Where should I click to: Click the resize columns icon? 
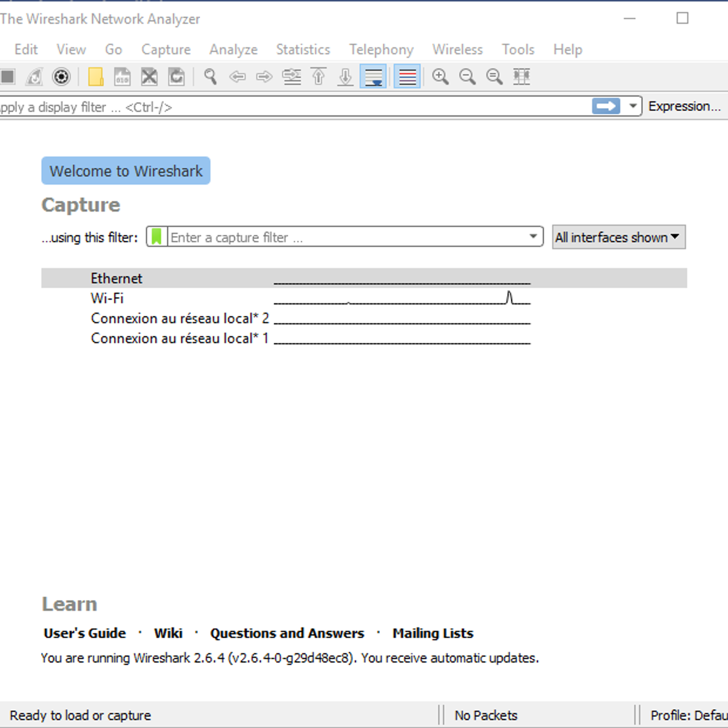click(521, 77)
